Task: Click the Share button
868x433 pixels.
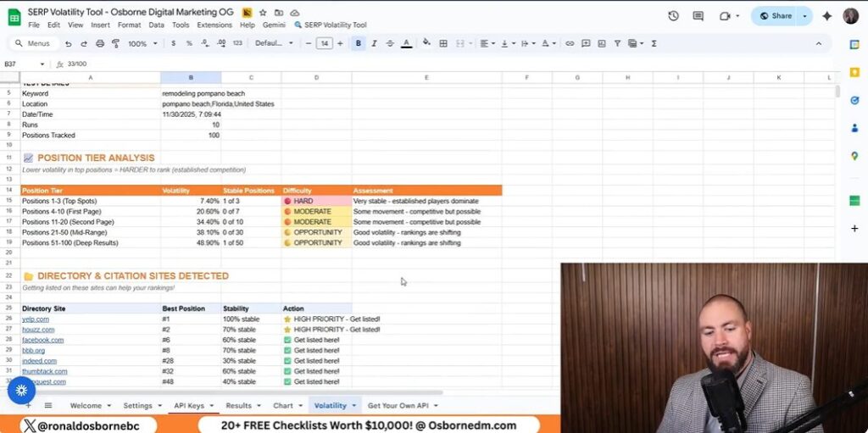Action: click(775, 16)
